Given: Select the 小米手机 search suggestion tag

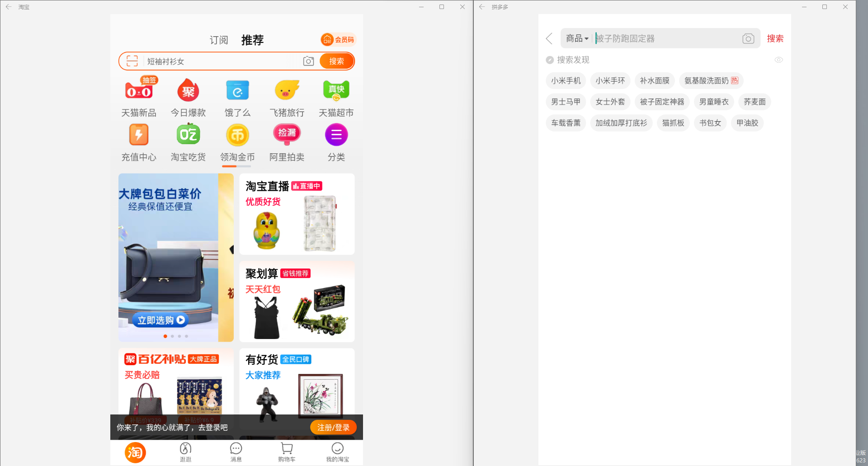Looking at the screenshot, I should tap(566, 80).
